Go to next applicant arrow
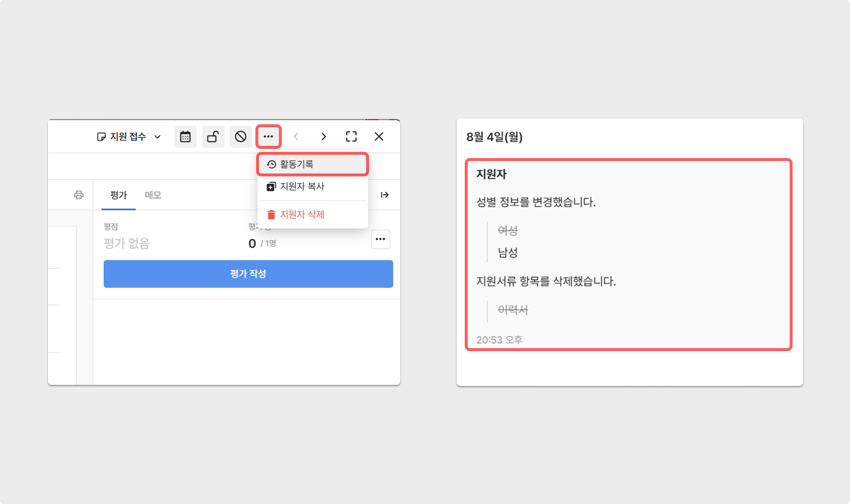This screenshot has height=504, width=850. pyautogui.click(x=323, y=137)
